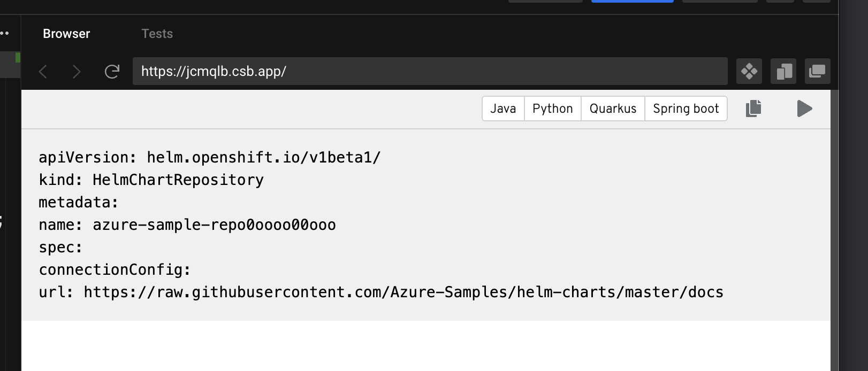868x371 pixels.
Task: Choose the Spring boot option
Action: (x=686, y=109)
